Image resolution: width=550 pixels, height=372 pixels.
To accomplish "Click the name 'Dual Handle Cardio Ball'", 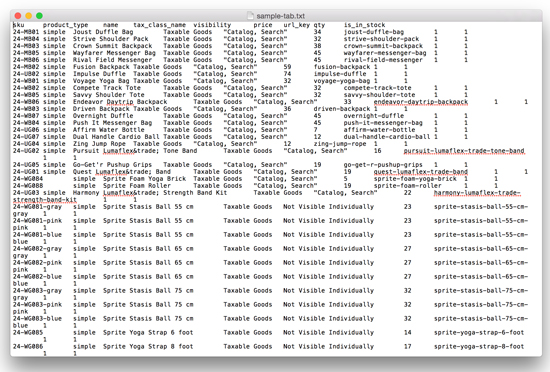I will pyautogui.click(x=116, y=137).
